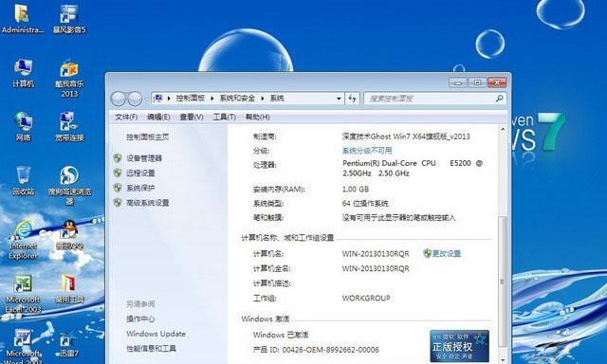Click the shield icon beside 系统保护

pos(118,188)
